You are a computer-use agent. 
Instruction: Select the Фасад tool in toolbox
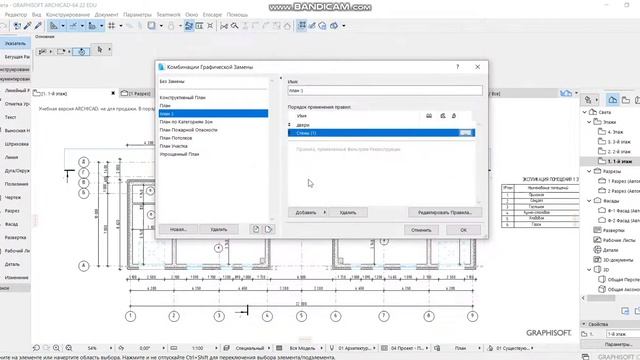click(11, 224)
